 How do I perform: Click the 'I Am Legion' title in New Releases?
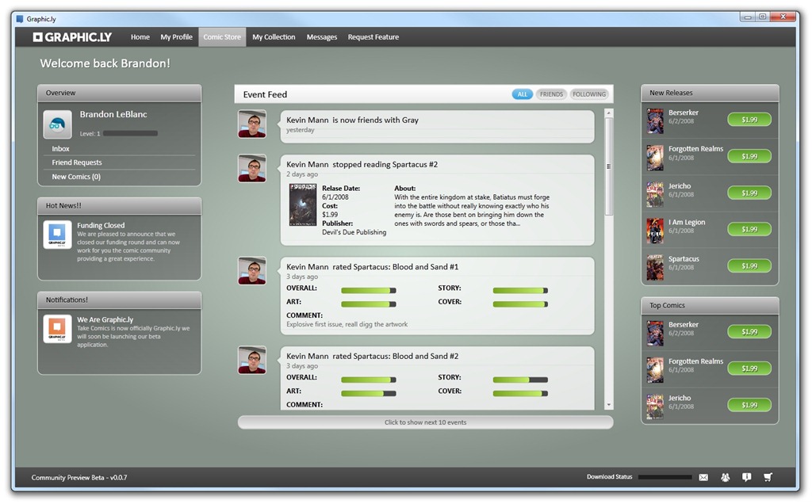687,222
